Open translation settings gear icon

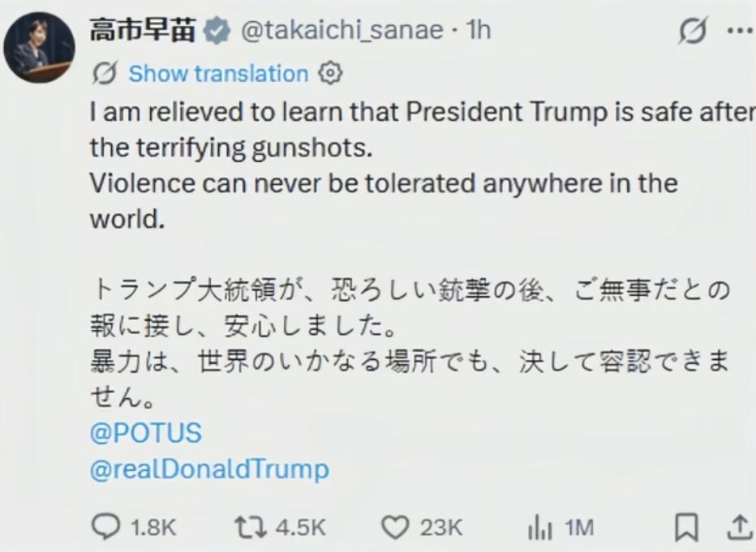pyautogui.click(x=329, y=73)
